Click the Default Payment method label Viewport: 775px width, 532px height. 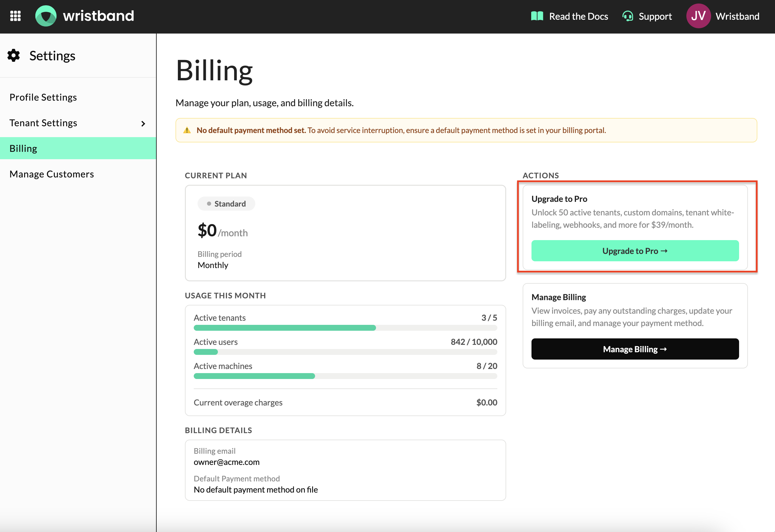237,479
